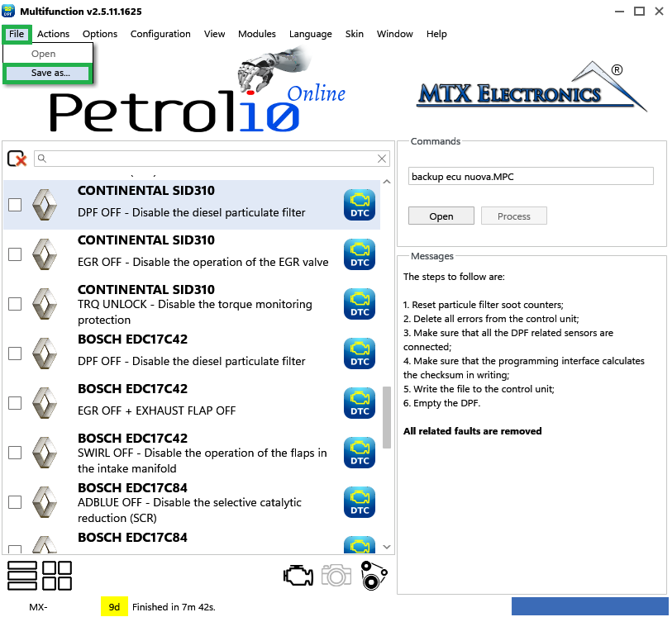This screenshot has height=617, width=672.
Task: Check the SID310 EGR OFF checkbox
Action: 15,254
